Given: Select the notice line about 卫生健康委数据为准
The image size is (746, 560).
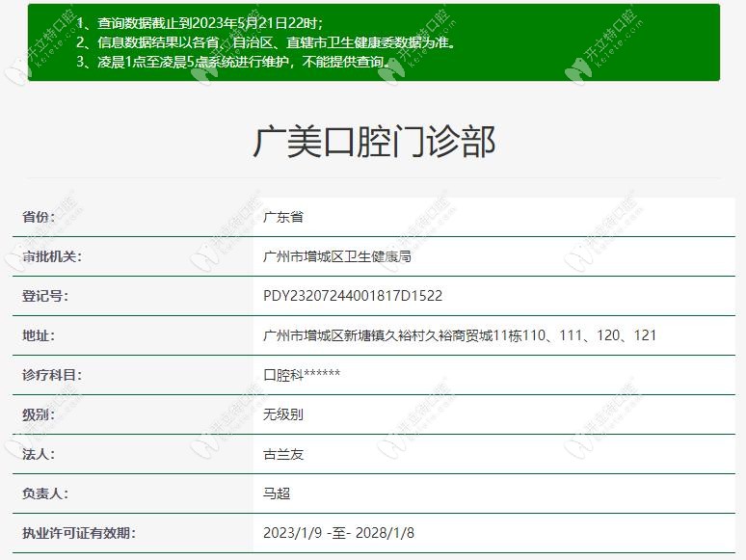Looking at the screenshot, I should click(266, 42).
